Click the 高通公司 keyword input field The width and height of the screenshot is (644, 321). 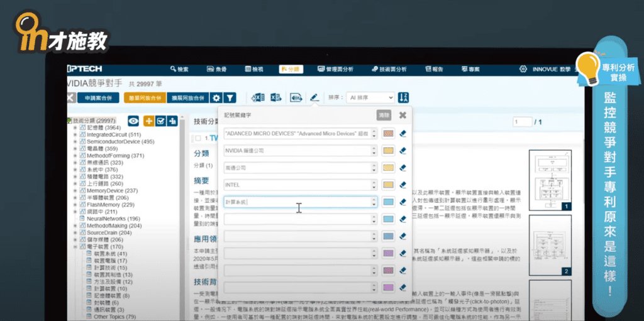[x=299, y=168]
